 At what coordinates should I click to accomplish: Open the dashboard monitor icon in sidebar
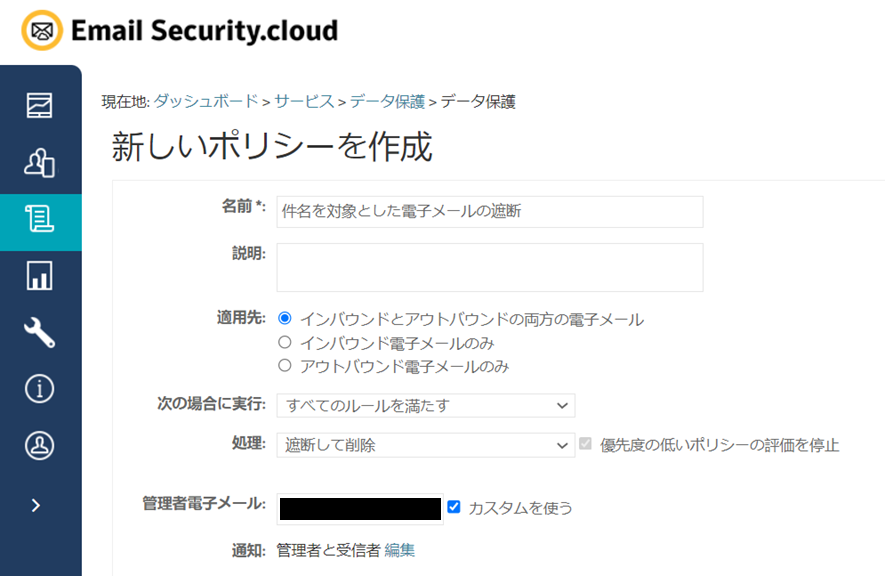[x=39, y=105]
